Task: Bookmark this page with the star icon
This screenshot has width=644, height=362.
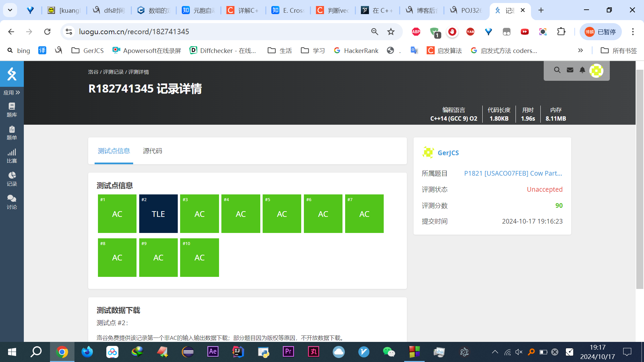Action: tap(391, 32)
